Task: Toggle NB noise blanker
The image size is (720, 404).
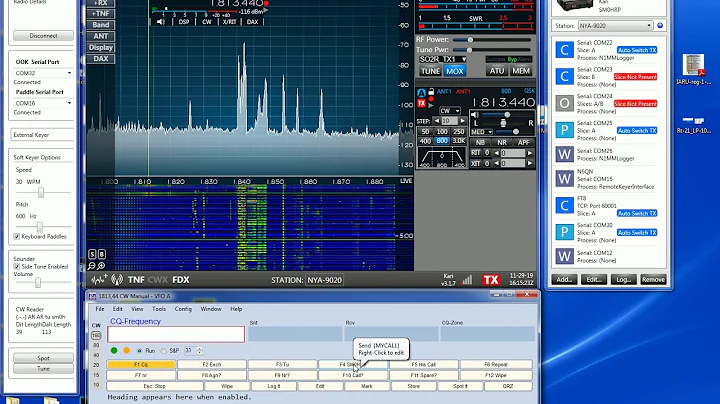Action: pyautogui.click(x=480, y=142)
